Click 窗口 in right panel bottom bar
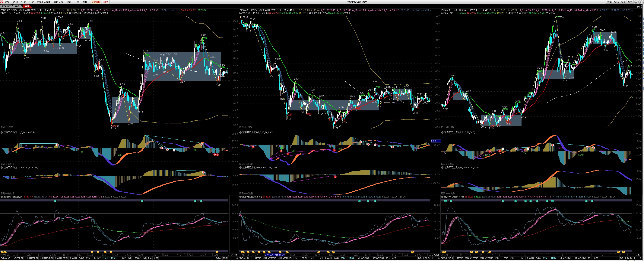 tap(451, 258)
